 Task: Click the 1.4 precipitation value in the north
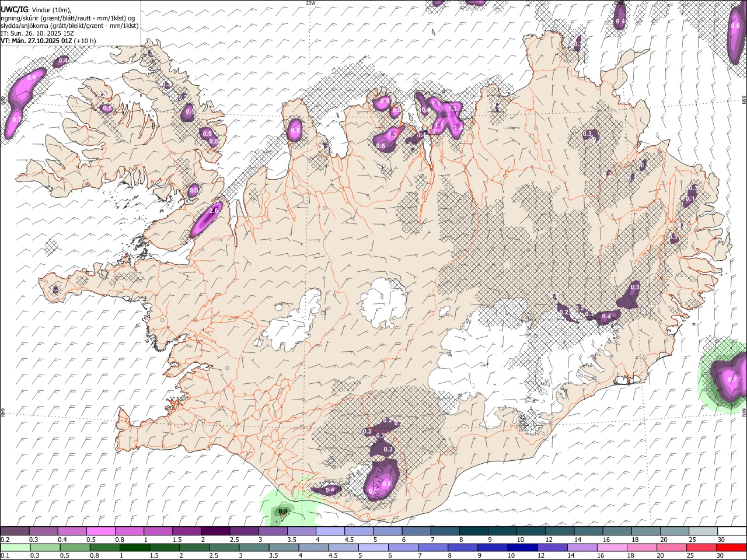coord(458,127)
